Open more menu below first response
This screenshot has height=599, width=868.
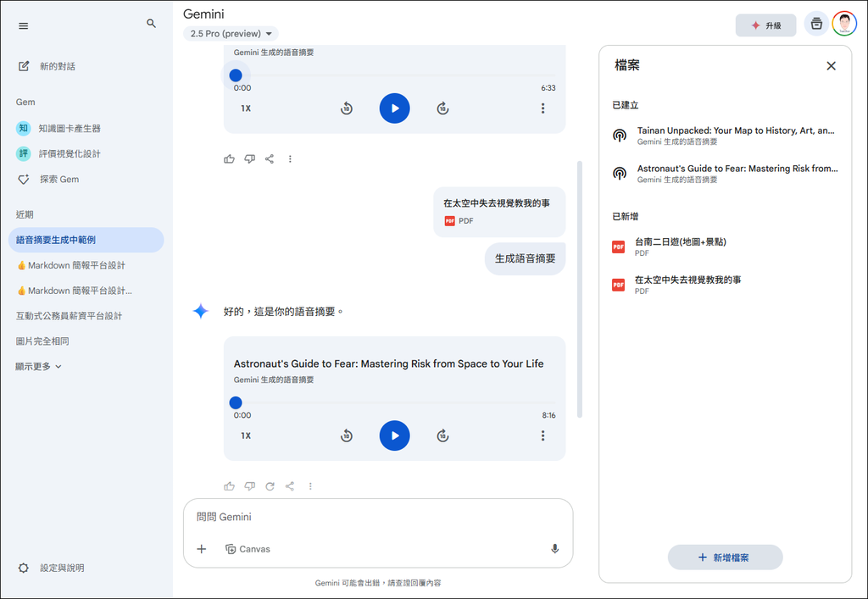point(290,159)
